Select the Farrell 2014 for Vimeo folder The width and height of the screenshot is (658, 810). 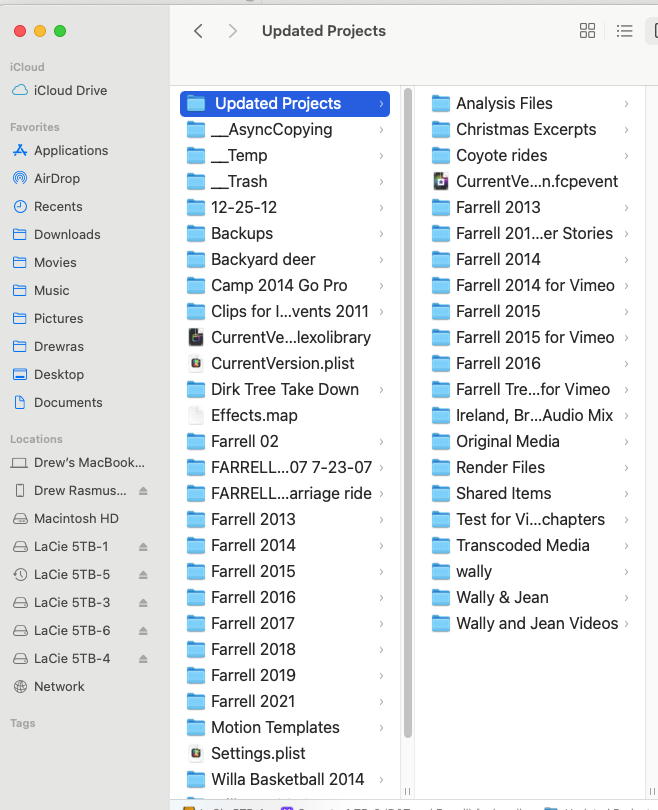[530, 286]
